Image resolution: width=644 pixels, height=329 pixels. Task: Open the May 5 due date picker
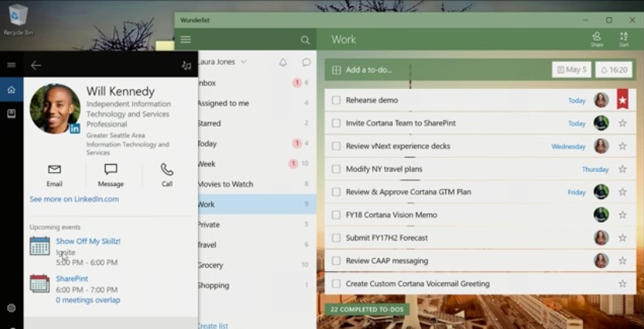571,70
